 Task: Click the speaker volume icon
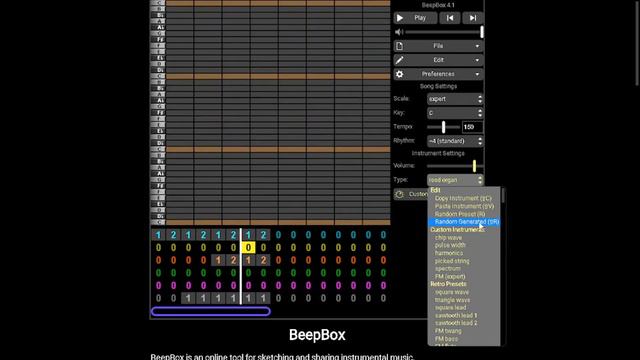[399, 32]
